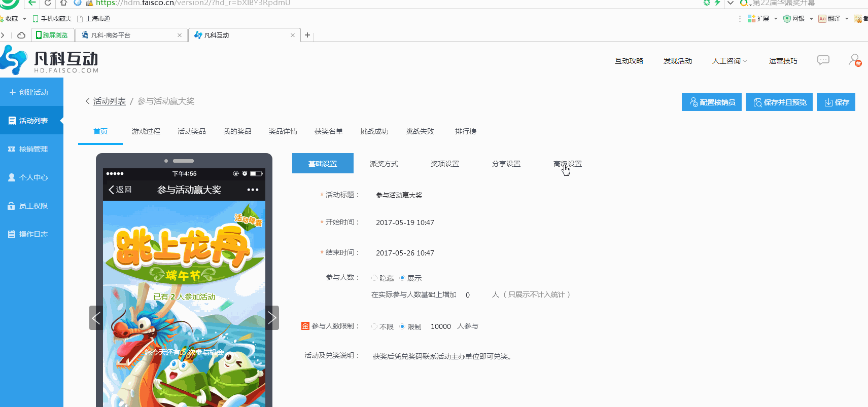This screenshot has height=407, width=868.
Task: Click the cloud icon beside tabs
Action: pyautogui.click(x=21, y=35)
